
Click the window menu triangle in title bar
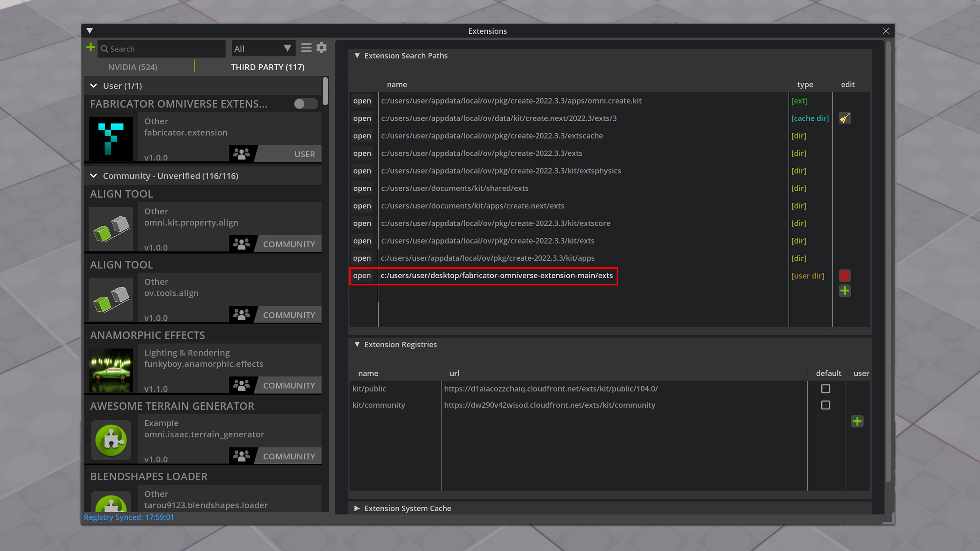pyautogui.click(x=90, y=31)
